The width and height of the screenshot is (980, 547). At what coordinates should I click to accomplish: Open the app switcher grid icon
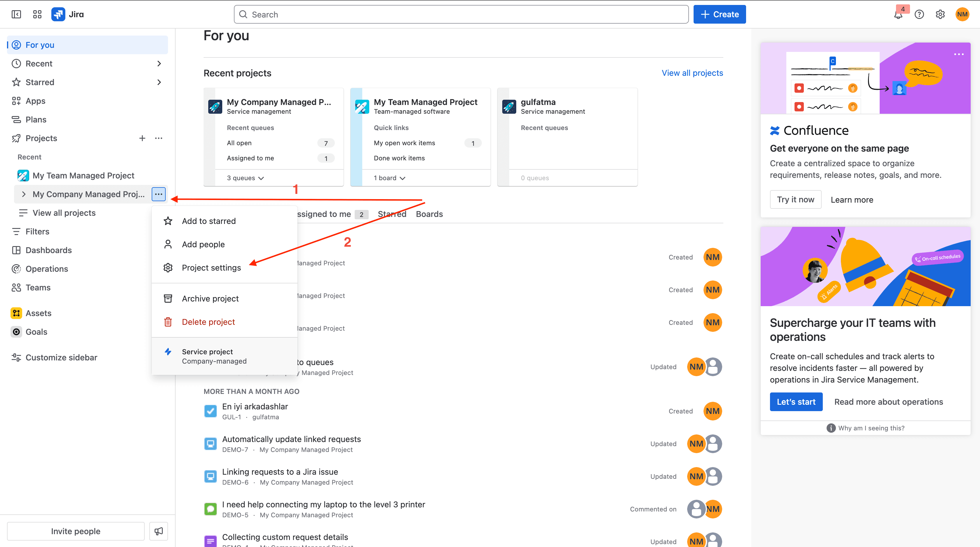(x=37, y=15)
